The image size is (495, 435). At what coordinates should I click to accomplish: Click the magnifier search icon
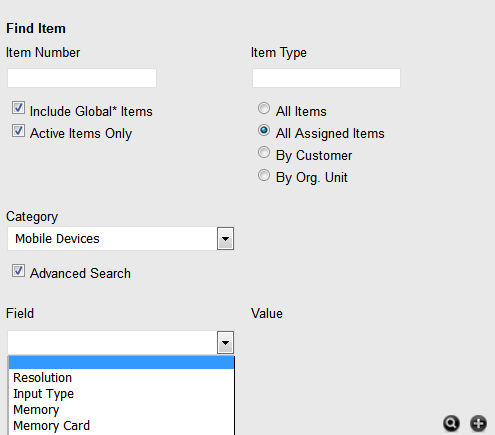pyautogui.click(x=451, y=424)
